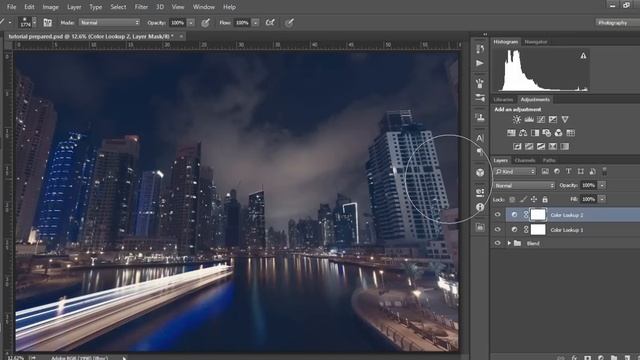Open the History panel icon
Screen dimensions: 640x360
(x=480, y=49)
